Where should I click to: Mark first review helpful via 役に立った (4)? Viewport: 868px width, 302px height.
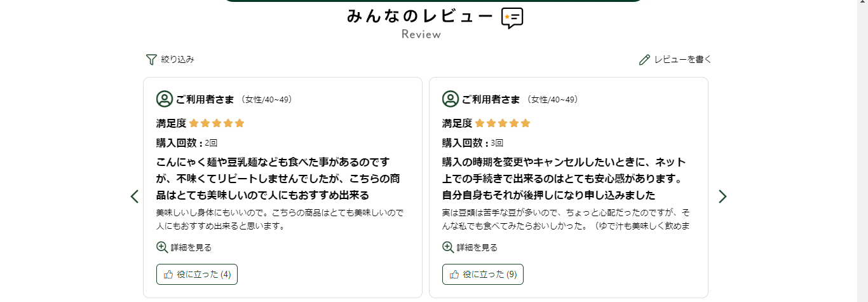point(197,275)
